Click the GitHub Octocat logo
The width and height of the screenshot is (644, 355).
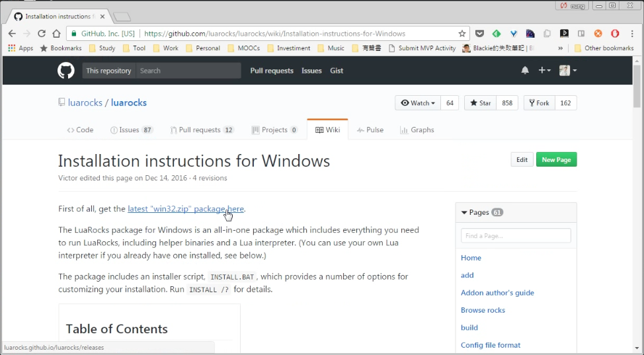point(65,70)
